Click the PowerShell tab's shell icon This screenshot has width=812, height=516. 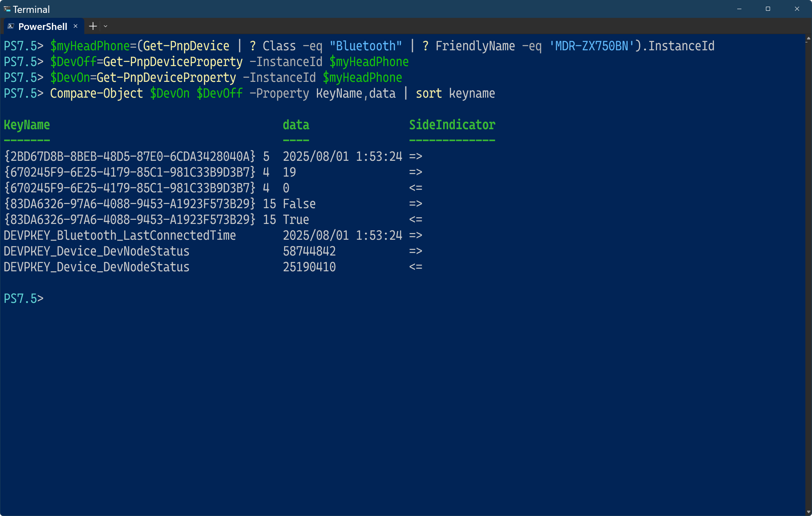coord(11,26)
